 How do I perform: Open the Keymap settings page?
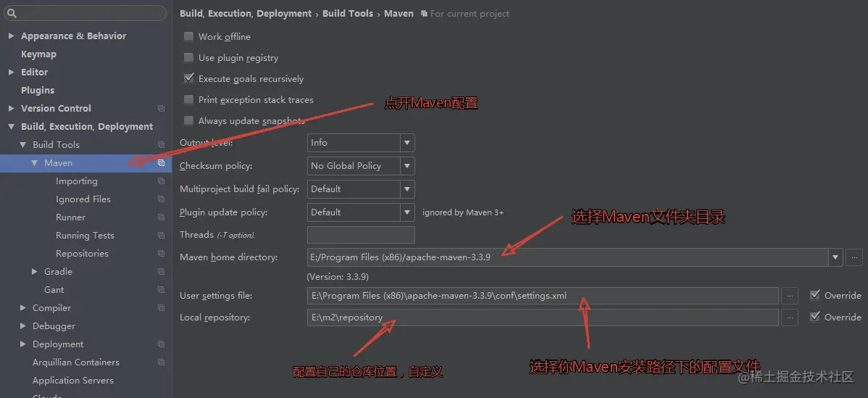pyautogui.click(x=38, y=54)
